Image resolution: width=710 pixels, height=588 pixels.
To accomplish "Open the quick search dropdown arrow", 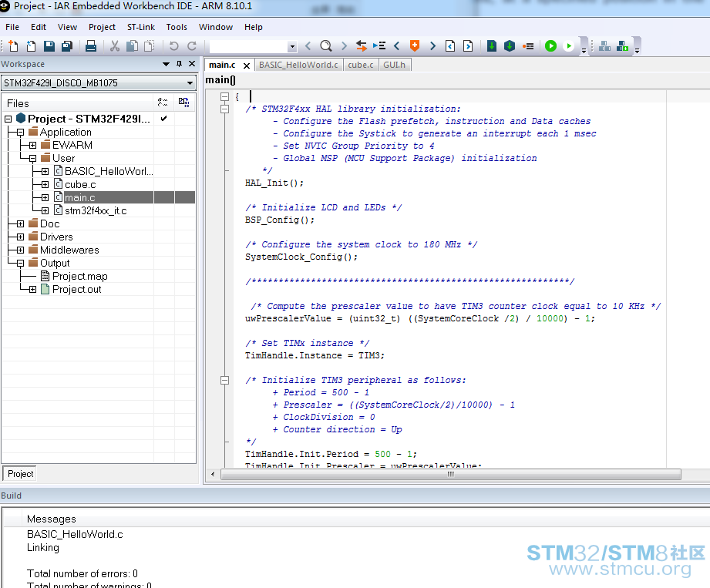I will 292,46.
